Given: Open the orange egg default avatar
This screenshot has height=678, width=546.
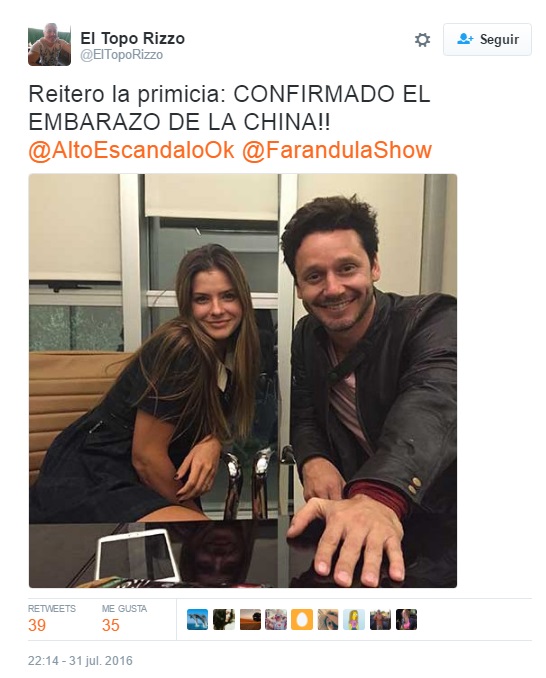Looking at the screenshot, I should (302, 619).
